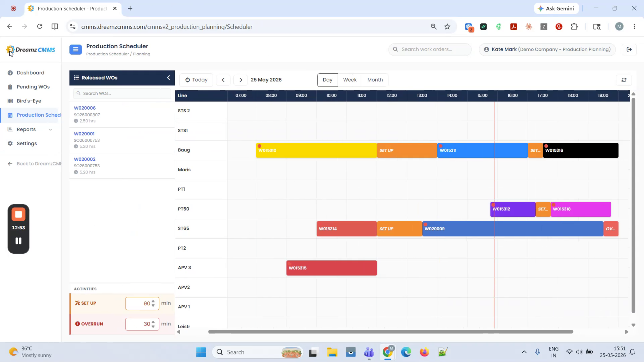This screenshot has height=362, width=644.
Task: Open Microsoft Teams from the taskbar
Action: pos(369,352)
